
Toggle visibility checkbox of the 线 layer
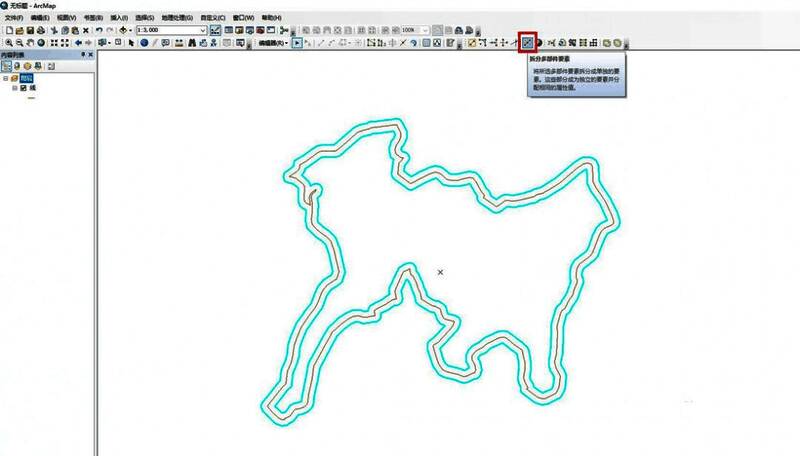point(23,88)
